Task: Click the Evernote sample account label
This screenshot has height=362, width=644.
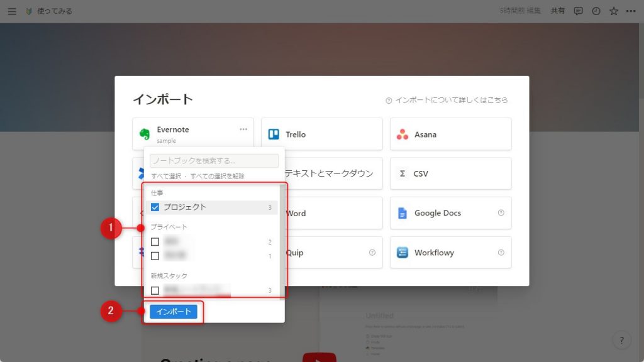Action: [x=166, y=141]
